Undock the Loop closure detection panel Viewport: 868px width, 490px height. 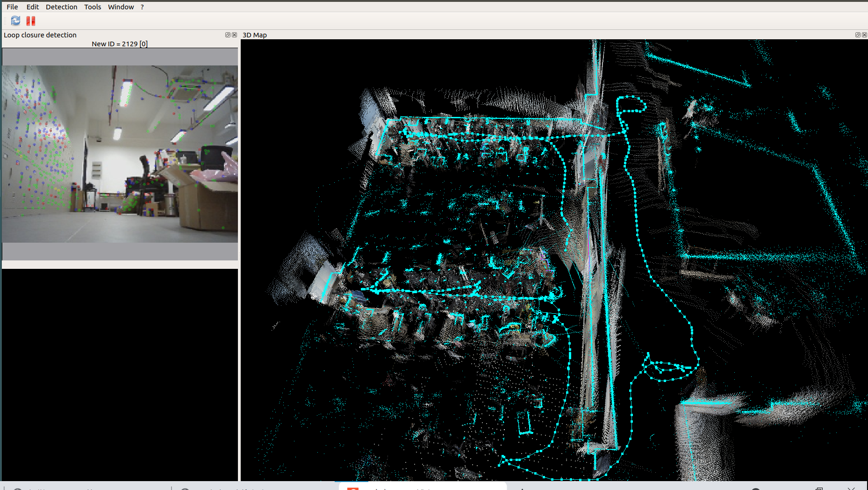click(x=228, y=35)
